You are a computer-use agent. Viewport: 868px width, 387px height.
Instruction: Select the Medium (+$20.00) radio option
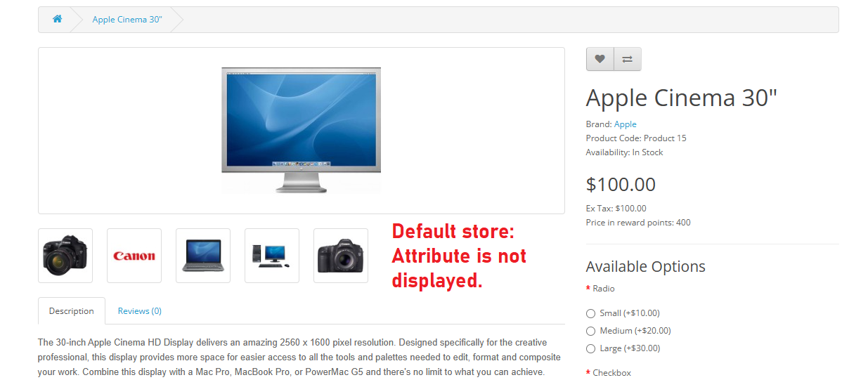click(590, 331)
